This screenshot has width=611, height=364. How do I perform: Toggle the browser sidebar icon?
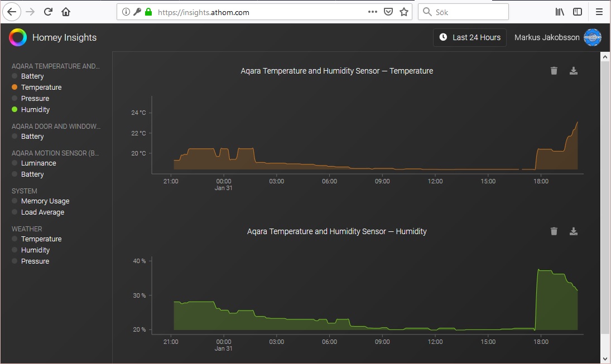(578, 12)
